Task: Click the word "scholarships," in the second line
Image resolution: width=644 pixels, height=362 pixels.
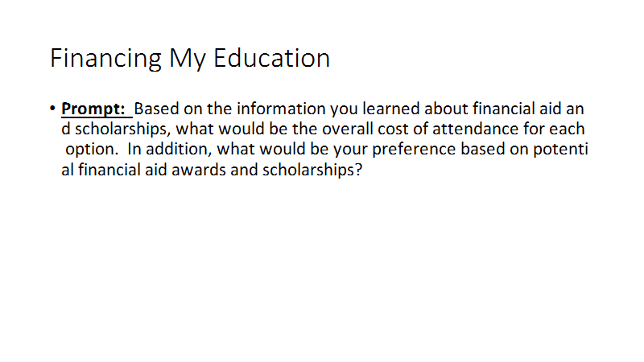Action: coord(123,129)
